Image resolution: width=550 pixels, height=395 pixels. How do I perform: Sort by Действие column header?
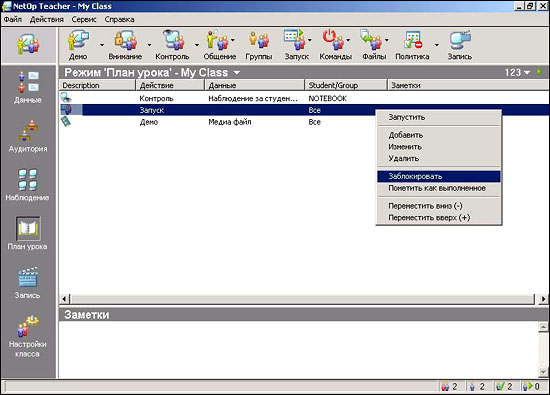170,85
